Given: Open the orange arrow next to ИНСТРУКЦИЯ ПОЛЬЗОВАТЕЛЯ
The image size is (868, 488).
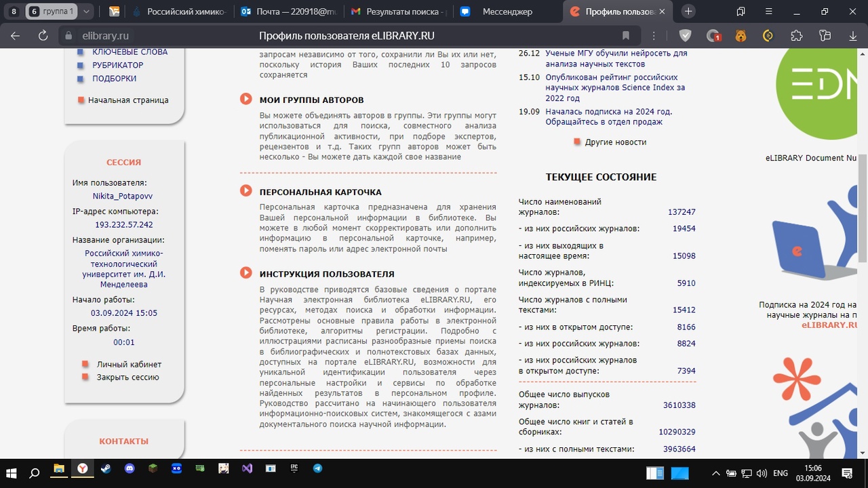Looking at the screenshot, I should (x=246, y=273).
